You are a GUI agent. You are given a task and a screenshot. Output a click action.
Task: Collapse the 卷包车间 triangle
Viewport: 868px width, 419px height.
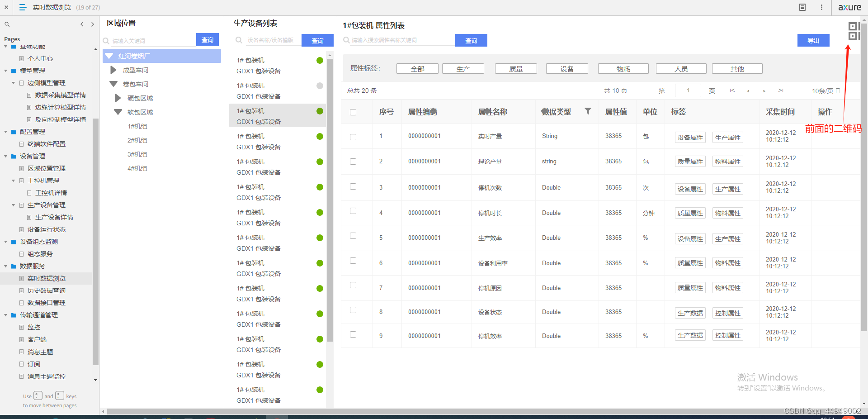click(113, 84)
